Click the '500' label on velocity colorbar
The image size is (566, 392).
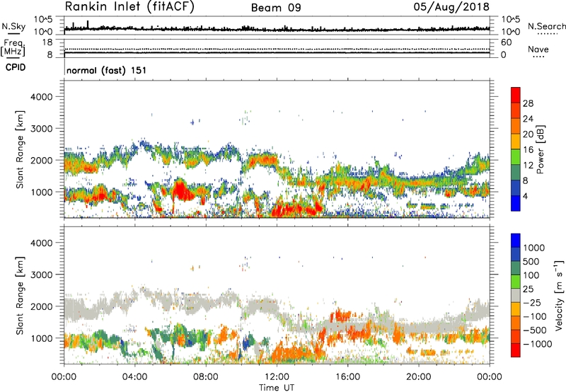[533, 261]
